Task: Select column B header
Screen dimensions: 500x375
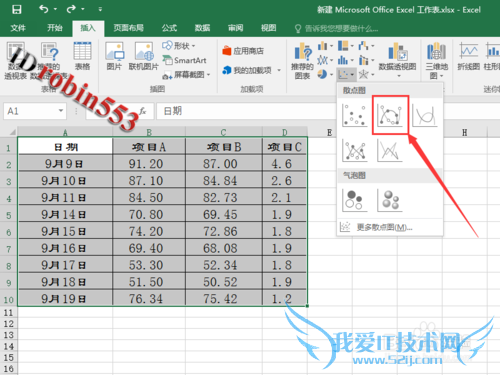Action: [149, 132]
